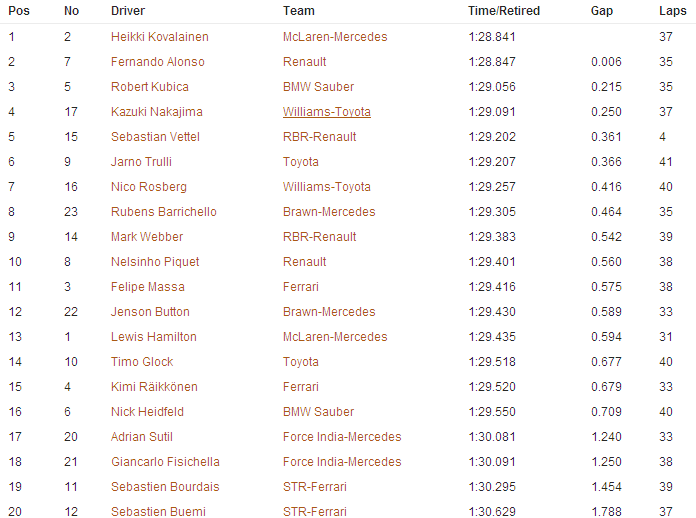Click Nelsinho Piquet driver name
Viewport: 696px width, 518px height.
[155, 262]
